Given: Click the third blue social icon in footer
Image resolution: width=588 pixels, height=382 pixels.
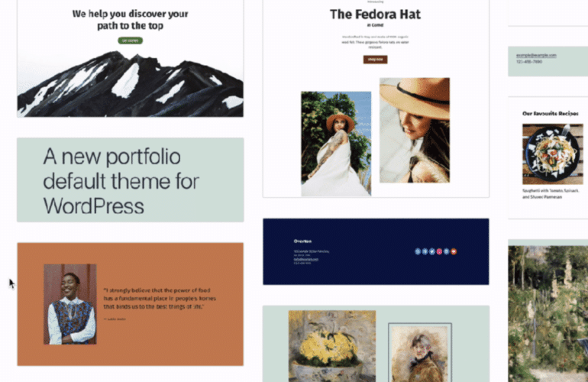Looking at the screenshot, I should coord(432,251).
